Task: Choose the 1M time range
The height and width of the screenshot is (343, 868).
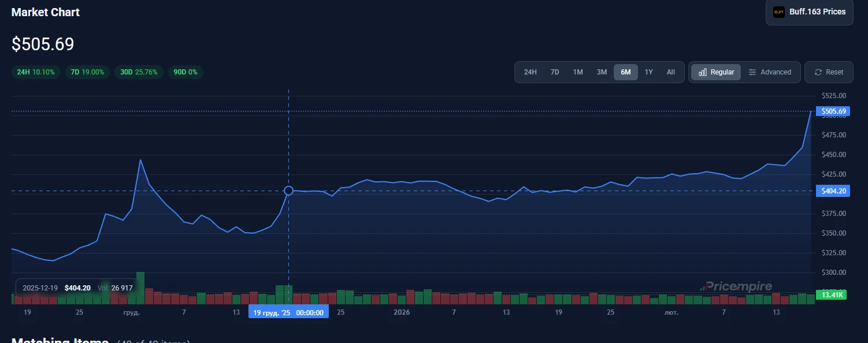Action: pyautogui.click(x=578, y=72)
